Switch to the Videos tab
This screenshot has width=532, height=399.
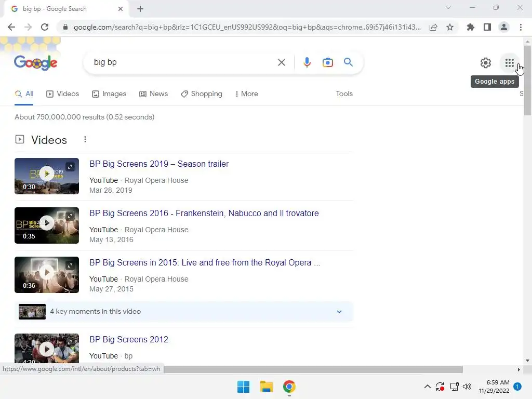pyautogui.click(x=62, y=94)
